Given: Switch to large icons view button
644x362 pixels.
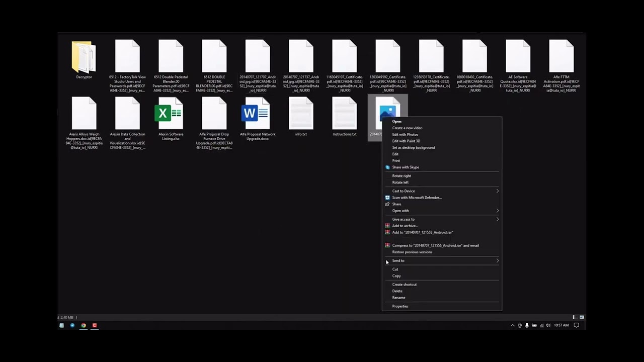Looking at the screenshot, I should click(x=582, y=317).
